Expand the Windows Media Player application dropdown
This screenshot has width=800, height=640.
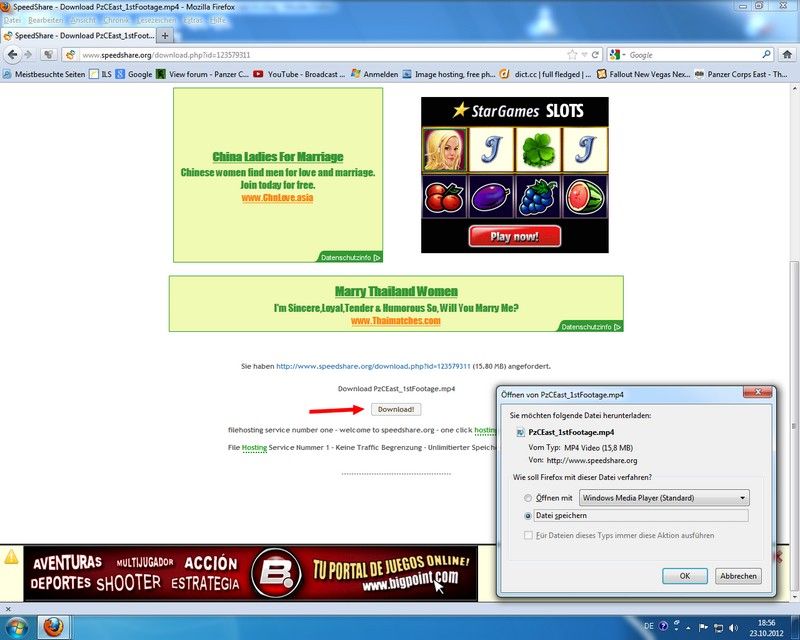pyautogui.click(x=664, y=498)
